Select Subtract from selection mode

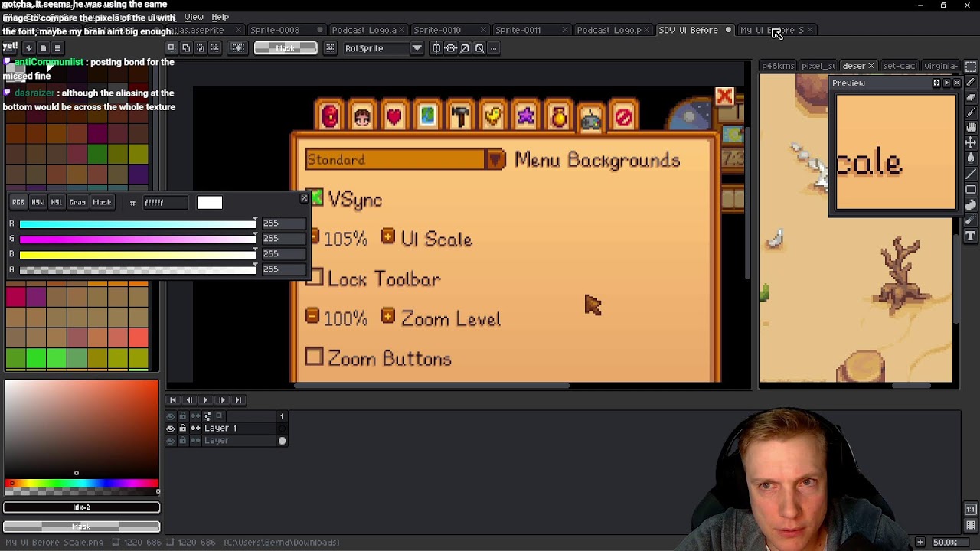[201, 48]
